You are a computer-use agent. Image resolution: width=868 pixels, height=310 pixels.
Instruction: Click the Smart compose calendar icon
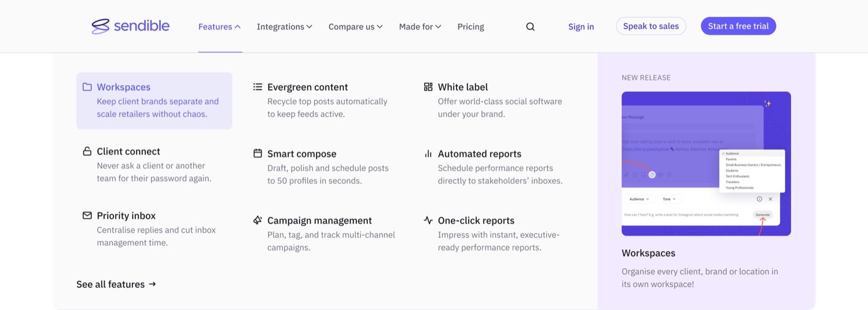point(258,153)
